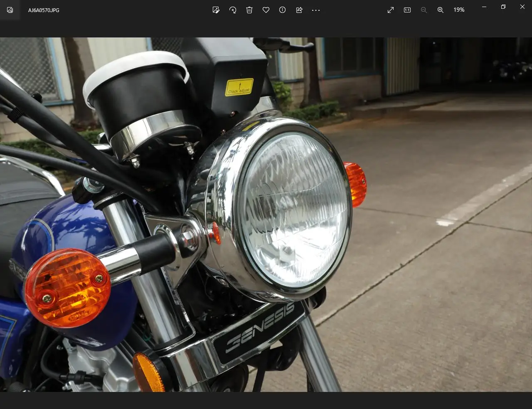Image resolution: width=532 pixels, height=409 pixels.
Task: Delete AJ6A0570.JPG
Action: coord(249,10)
